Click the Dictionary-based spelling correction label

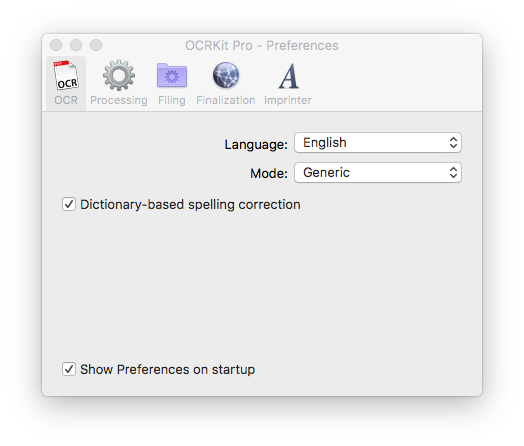pos(190,204)
